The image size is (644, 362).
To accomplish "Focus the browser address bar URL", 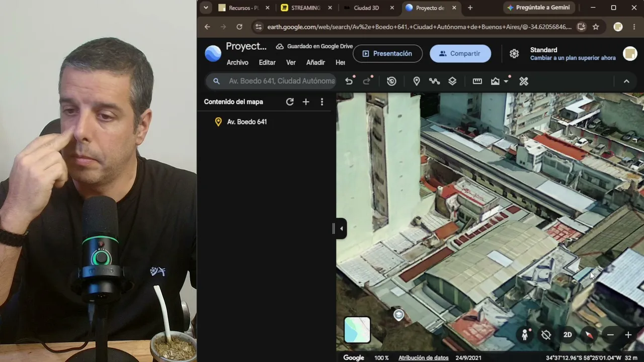I will coord(420,27).
